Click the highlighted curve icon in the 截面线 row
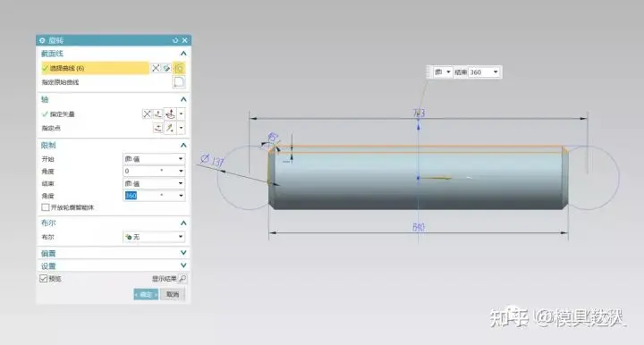The height and width of the screenshot is (345, 644). [179, 68]
